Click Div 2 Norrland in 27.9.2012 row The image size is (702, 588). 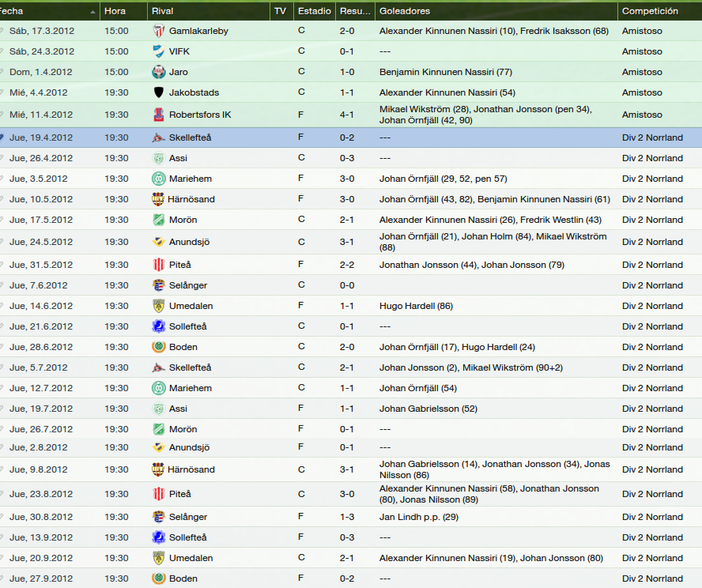click(652, 579)
